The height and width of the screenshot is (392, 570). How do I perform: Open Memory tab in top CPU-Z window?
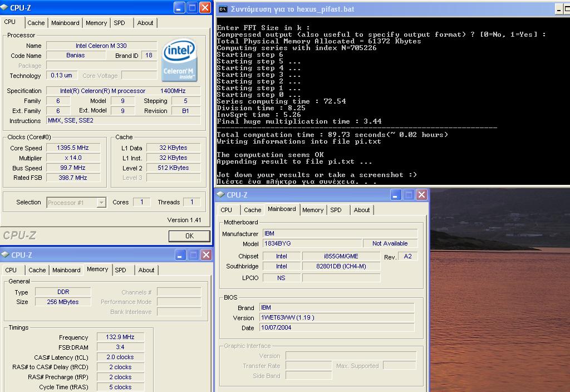96,23
